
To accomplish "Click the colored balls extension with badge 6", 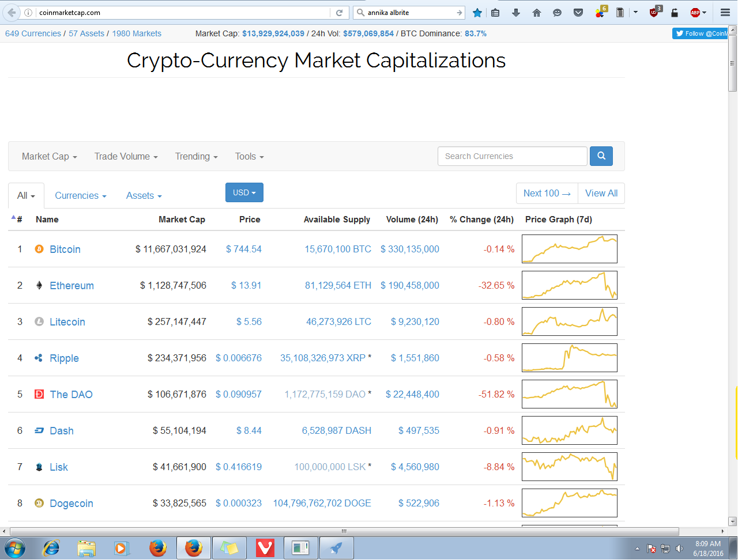I will click(601, 12).
